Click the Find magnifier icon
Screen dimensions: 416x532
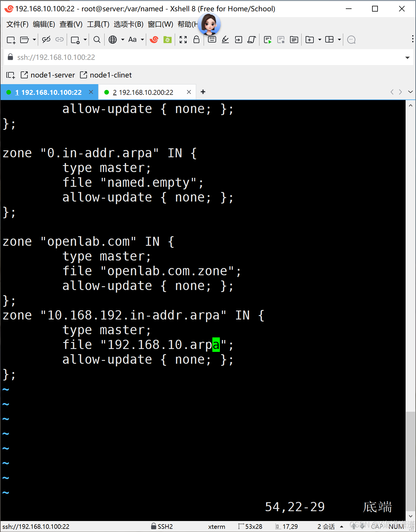click(97, 40)
